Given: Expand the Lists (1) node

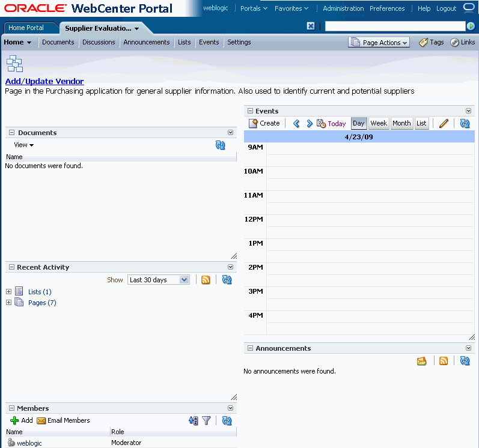Looking at the screenshot, I should coord(8,291).
